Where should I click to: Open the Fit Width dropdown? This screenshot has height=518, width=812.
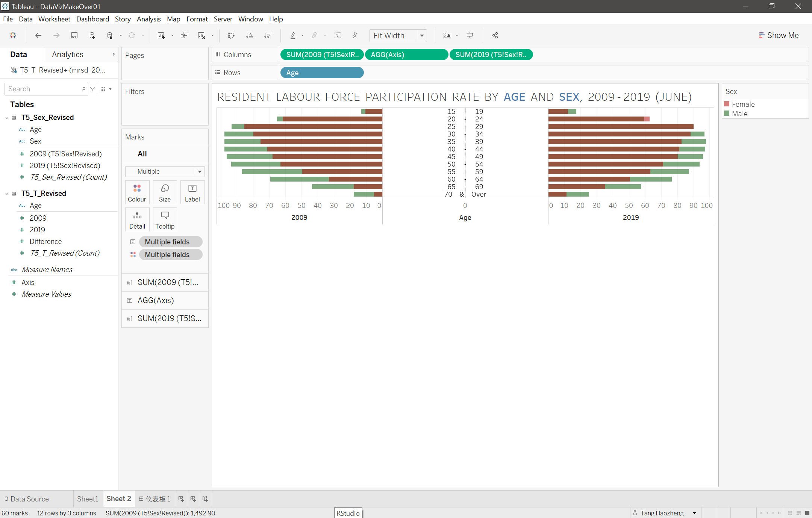[422, 36]
